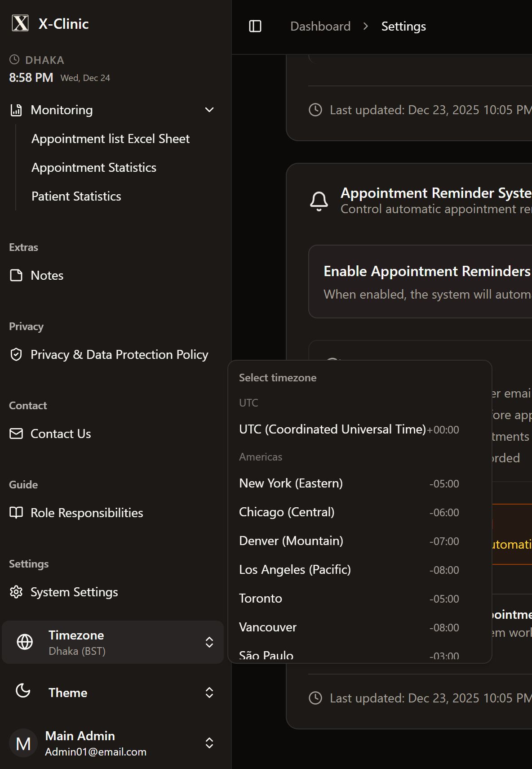Viewport: 532px width, 769px height.
Task: Open Appointment list Excel Sheet
Action: point(111,139)
